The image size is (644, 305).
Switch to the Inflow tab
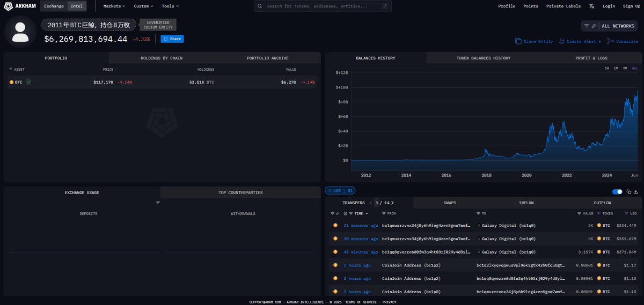point(526,203)
